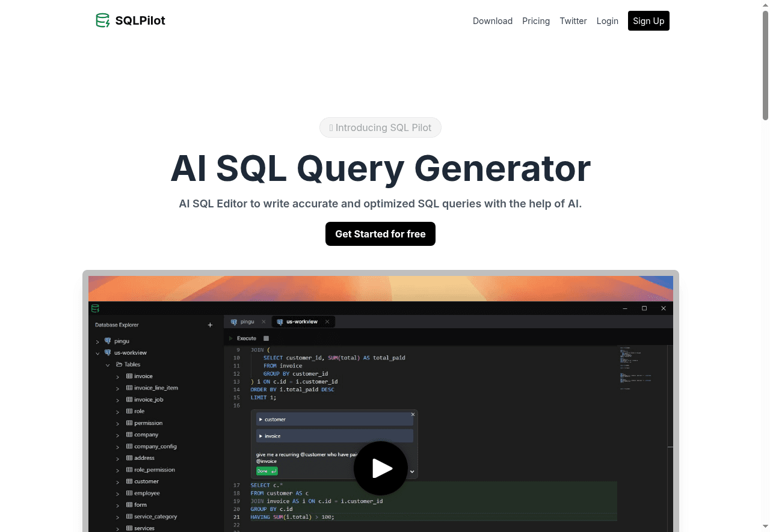The image size is (770, 532).
Task: Expand the pingu connection in Database Explorer
Action: (97, 341)
